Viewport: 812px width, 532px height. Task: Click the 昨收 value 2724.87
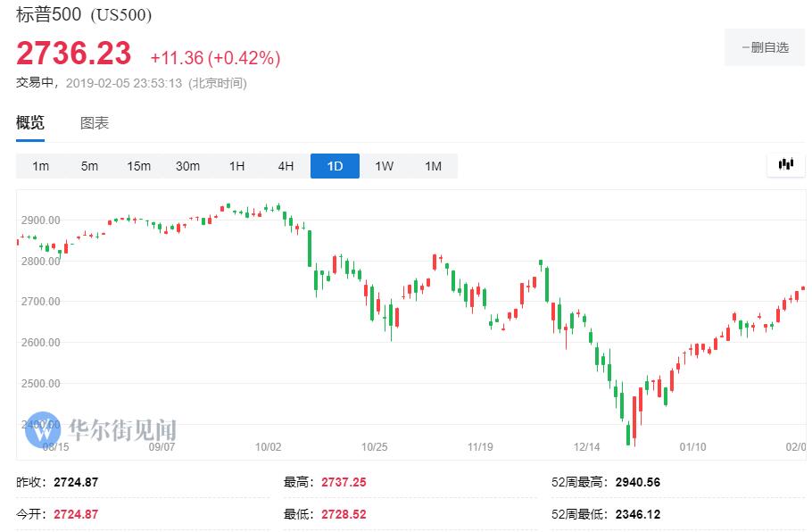pos(76,482)
